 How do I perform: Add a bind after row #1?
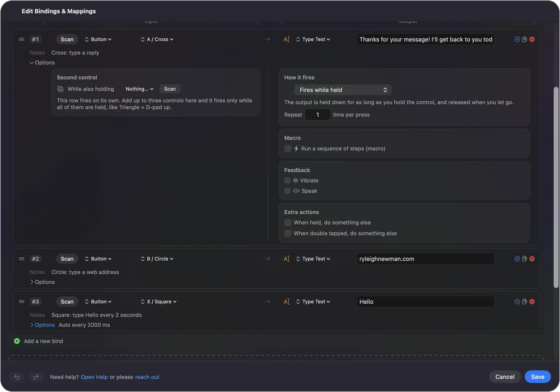[517, 39]
